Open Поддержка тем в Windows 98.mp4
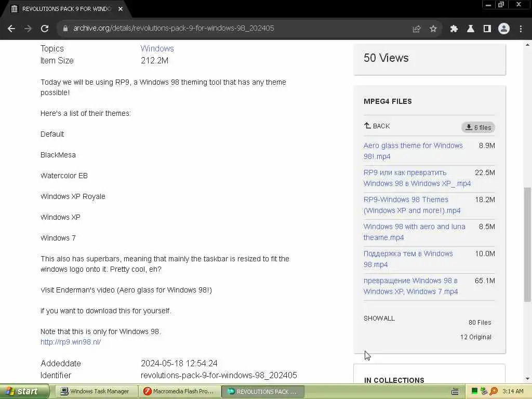 click(408, 259)
